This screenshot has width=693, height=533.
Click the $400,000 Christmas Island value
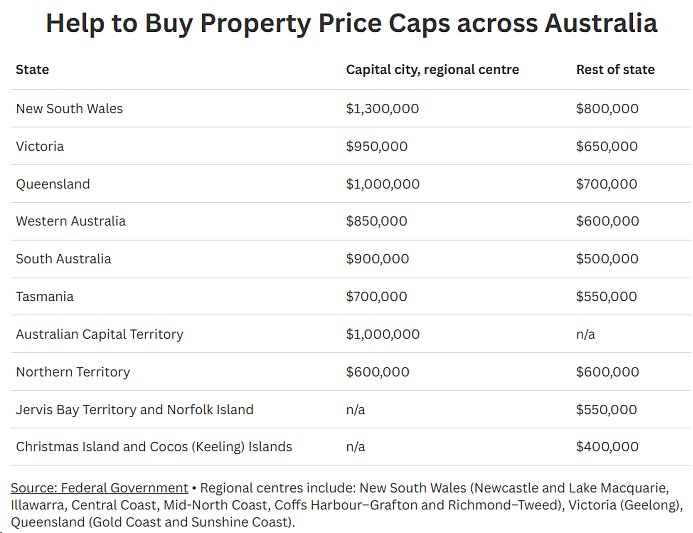click(607, 447)
